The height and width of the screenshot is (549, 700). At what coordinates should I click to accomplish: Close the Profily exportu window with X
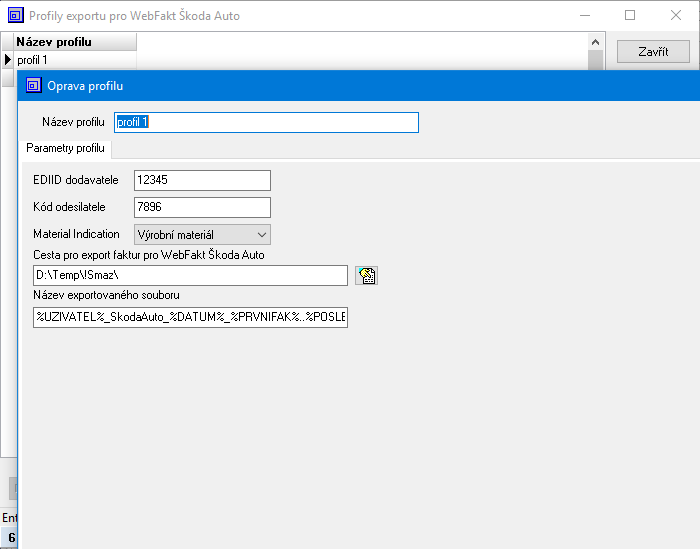pyautogui.click(x=676, y=16)
